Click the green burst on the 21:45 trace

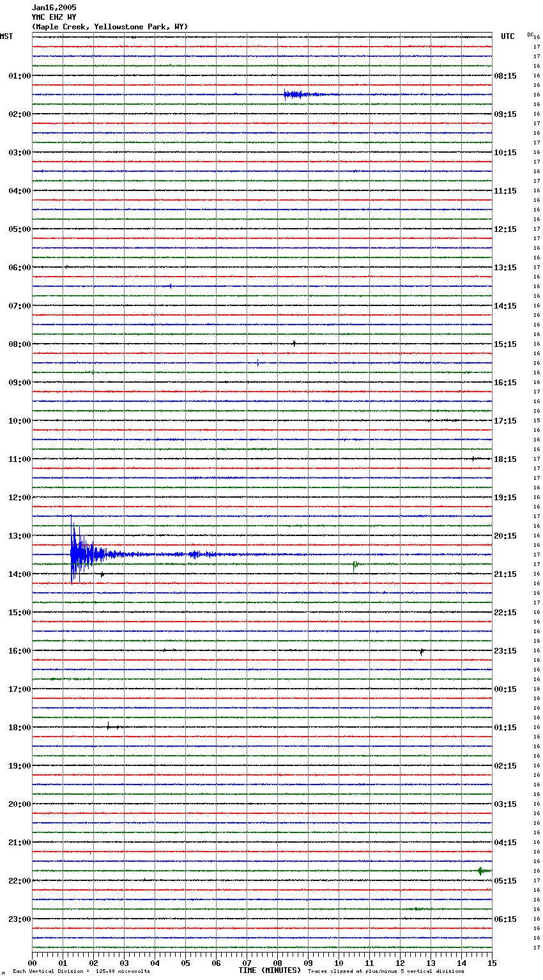pyautogui.click(x=483, y=871)
